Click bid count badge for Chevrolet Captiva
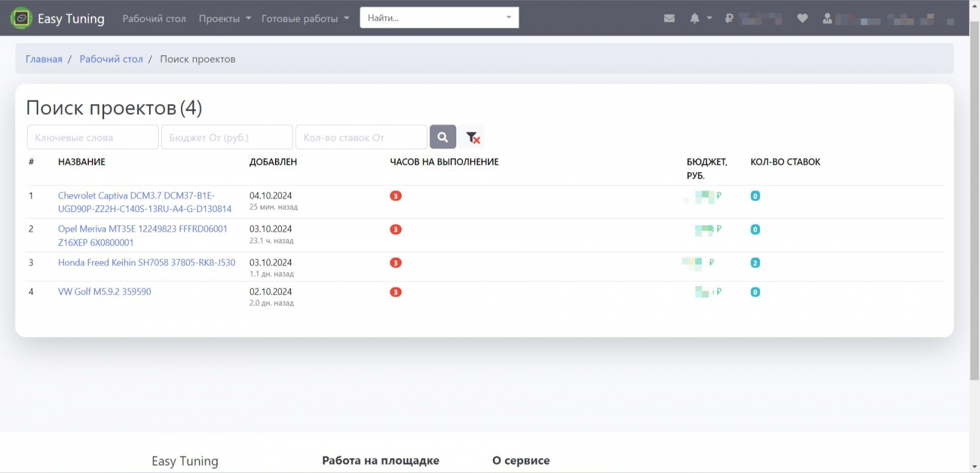 coord(755,196)
